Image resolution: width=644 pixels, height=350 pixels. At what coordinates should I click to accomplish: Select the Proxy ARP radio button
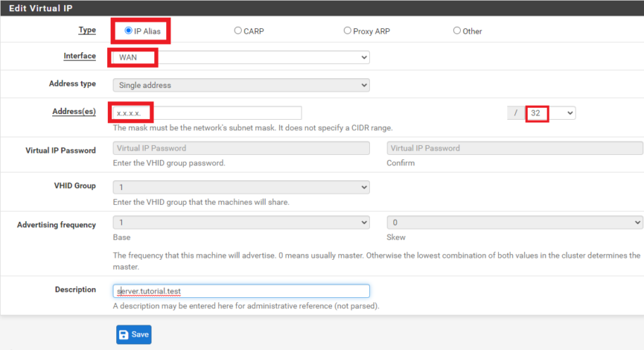(348, 31)
